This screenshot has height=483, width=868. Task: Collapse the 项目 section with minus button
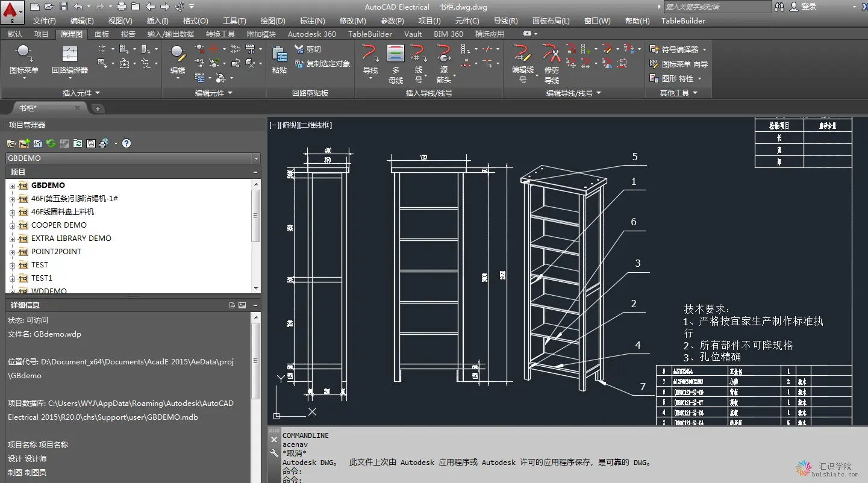255,172
